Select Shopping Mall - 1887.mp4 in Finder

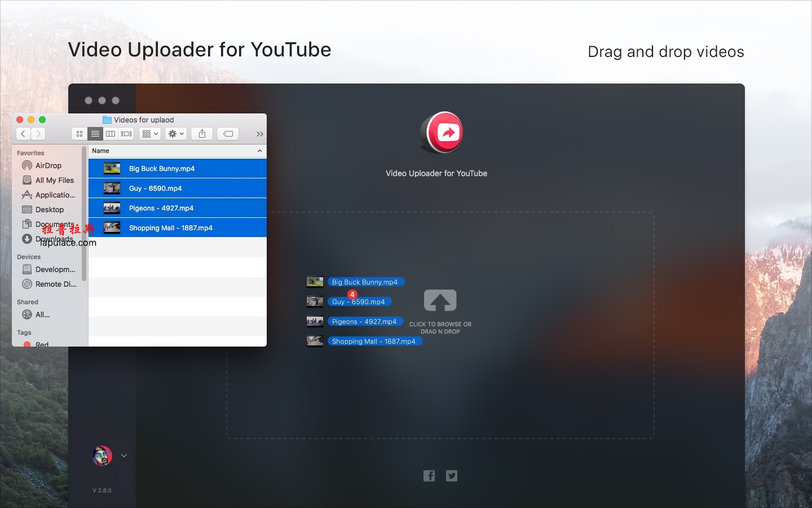coord(177,228)
